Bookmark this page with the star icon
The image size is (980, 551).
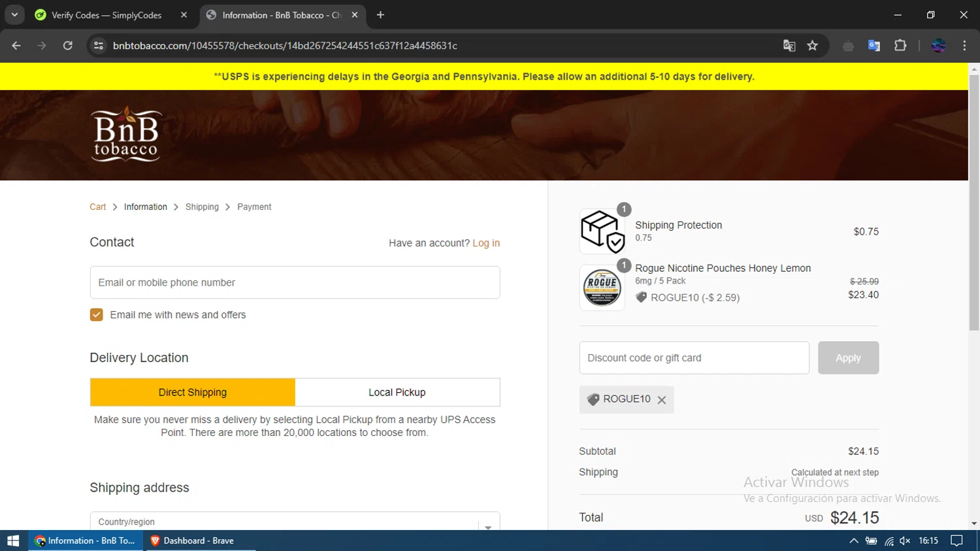[813, 46]
